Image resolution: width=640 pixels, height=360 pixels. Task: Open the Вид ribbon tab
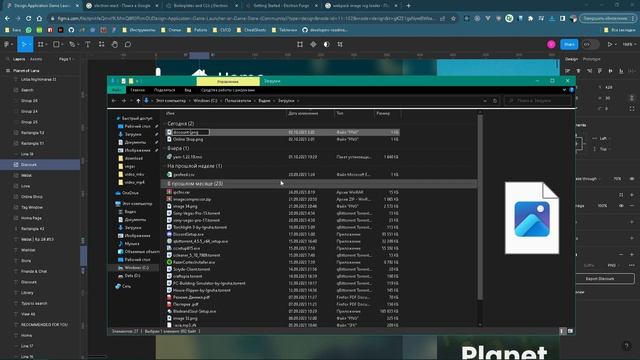(188, 90)
